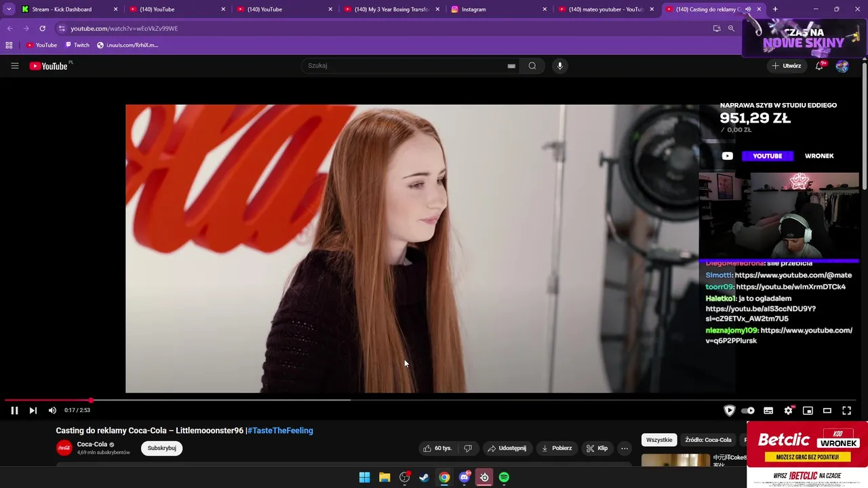This screenshot has height=488, width=868.
Task: Open more actions three-dot menu
Action: (625, 448)
